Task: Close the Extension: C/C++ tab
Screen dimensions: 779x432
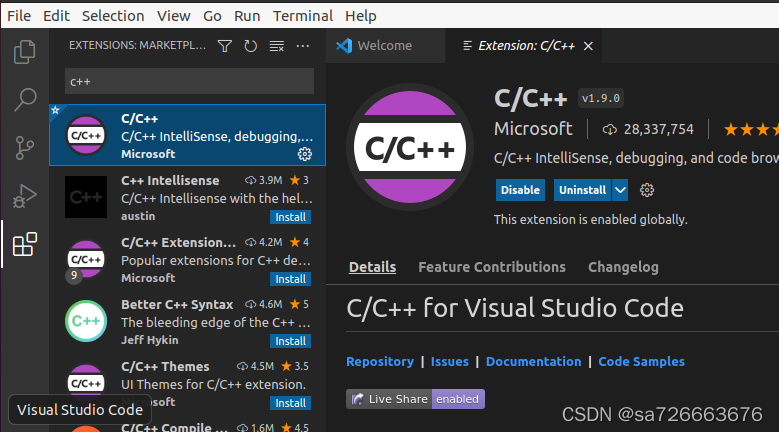Action: click(x=588, y=46)
